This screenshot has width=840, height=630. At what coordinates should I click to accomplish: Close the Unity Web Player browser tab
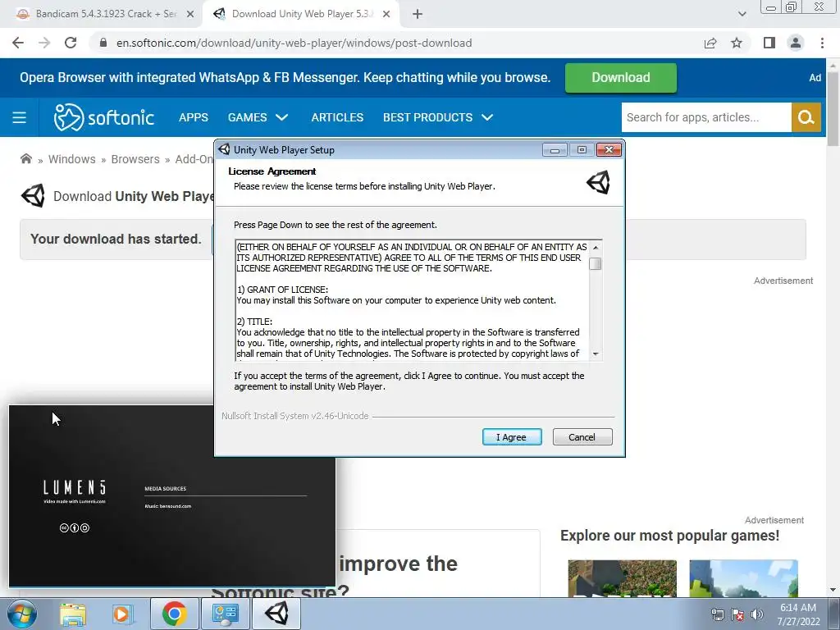tap(386, 15)
